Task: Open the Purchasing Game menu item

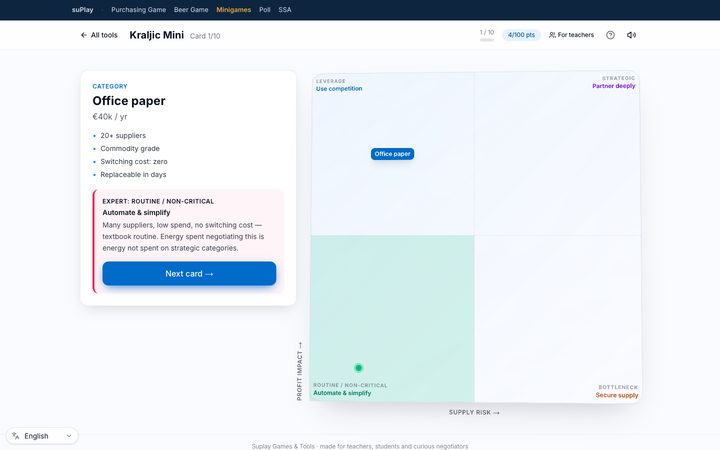Action: pos(138,10)
